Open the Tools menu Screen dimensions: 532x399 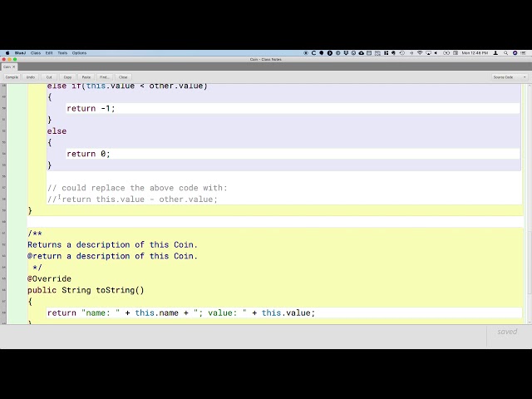[62, 53]
